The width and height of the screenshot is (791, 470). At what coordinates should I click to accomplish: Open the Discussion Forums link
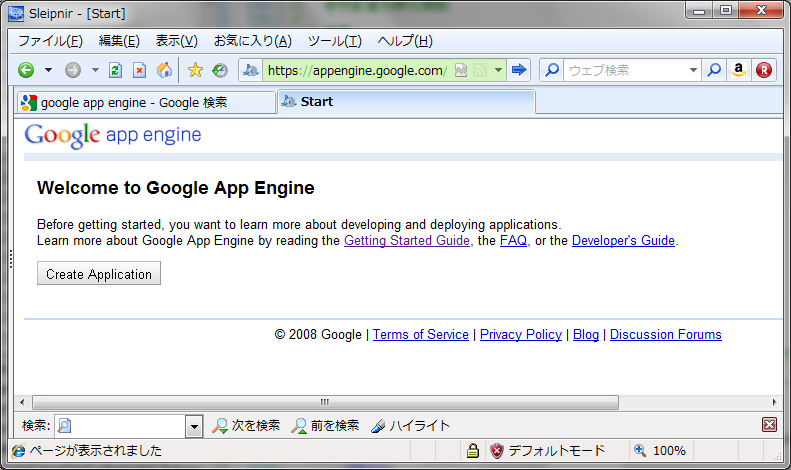coord(665,334)
